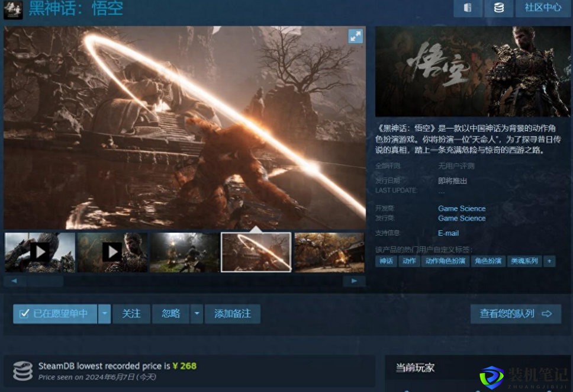Viewport: 573px width, 392px height.
Task: Click the 关注 follow button
Action: coord(131,314)
